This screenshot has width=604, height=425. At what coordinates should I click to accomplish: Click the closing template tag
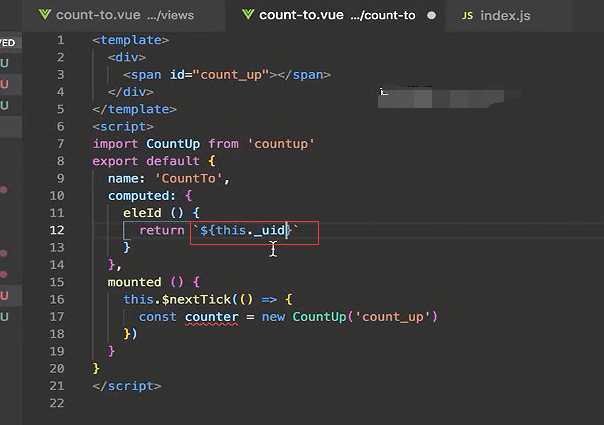pyautogui.click(x=134, y=109)
